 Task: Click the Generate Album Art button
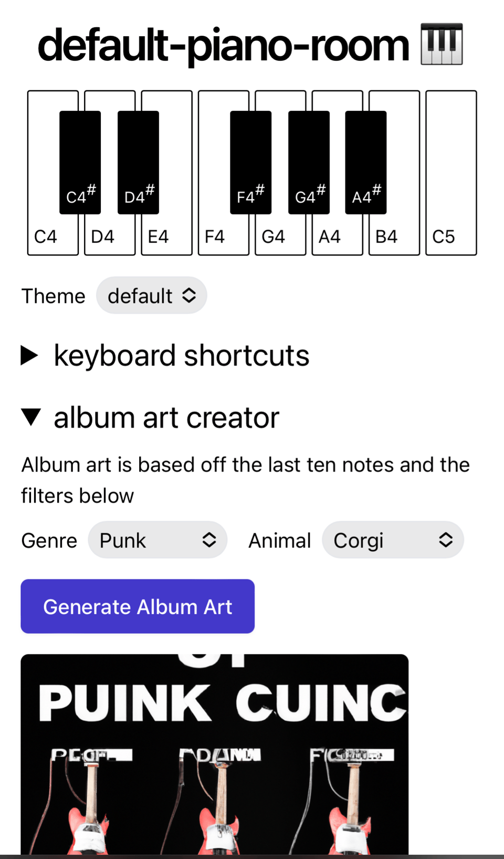[138, 606]
